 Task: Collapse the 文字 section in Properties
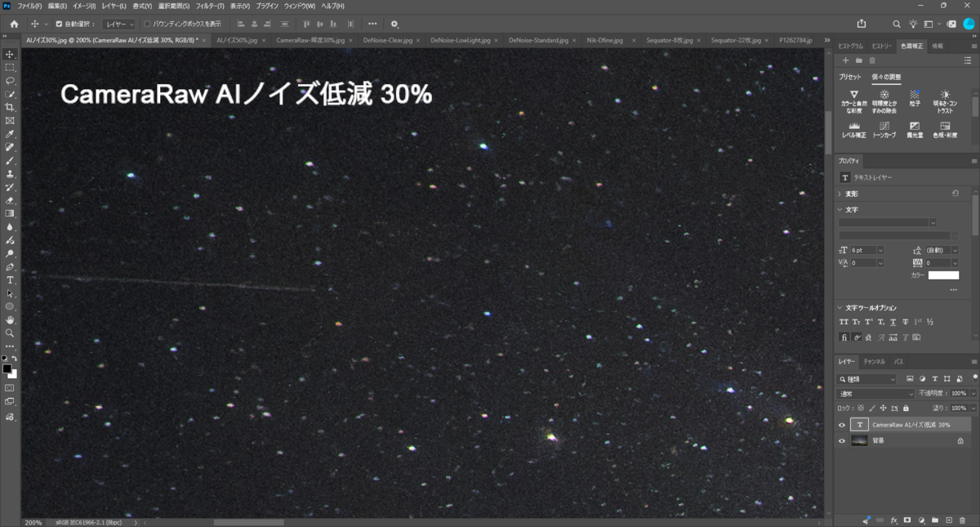tap(840, 210)
